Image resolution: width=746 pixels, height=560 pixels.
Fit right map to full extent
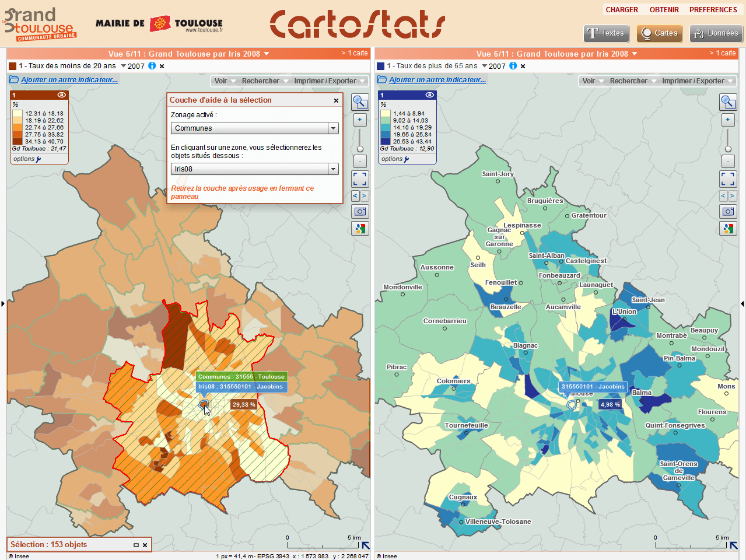tap(728, 178)
